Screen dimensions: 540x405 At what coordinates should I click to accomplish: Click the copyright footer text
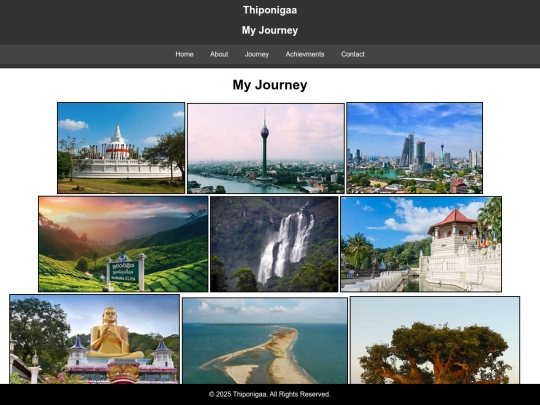tap(270, 394)
